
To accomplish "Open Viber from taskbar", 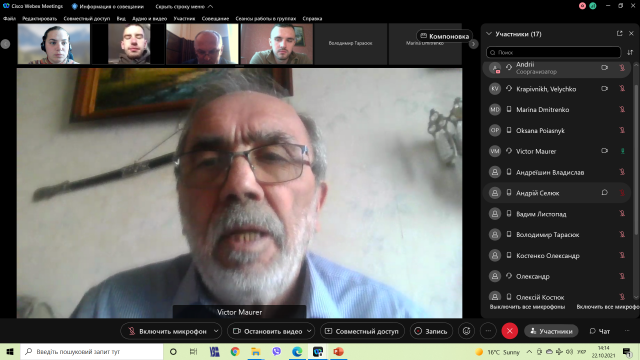I will [276, 351].
